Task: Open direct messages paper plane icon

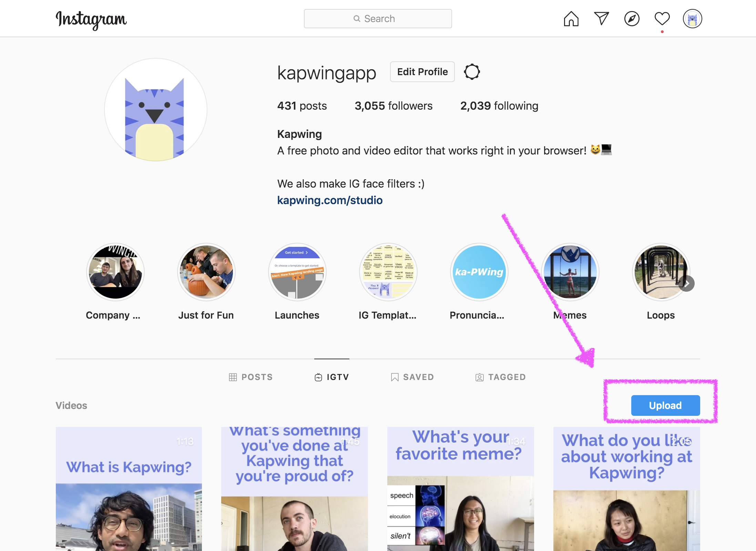Action: tap(601, 19)
